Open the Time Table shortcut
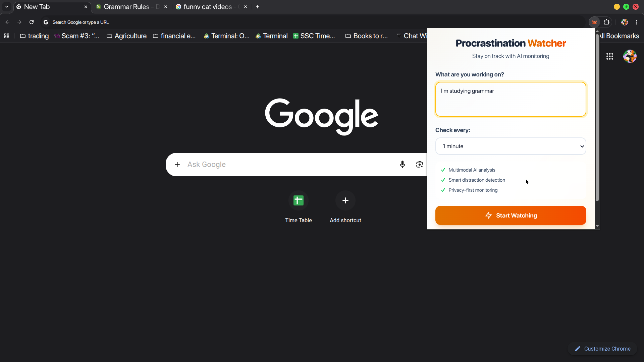 (x=298, y=200)
